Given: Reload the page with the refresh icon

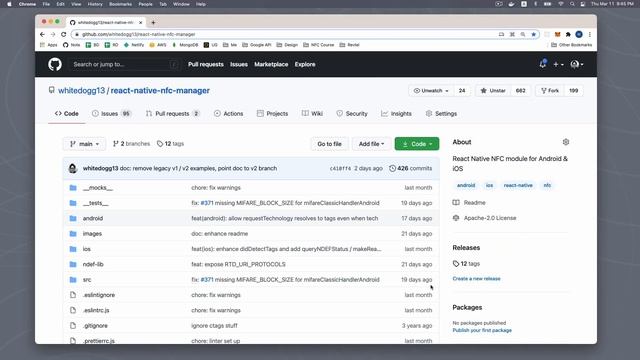Looking at the screenshot, I should coord(64,34).
